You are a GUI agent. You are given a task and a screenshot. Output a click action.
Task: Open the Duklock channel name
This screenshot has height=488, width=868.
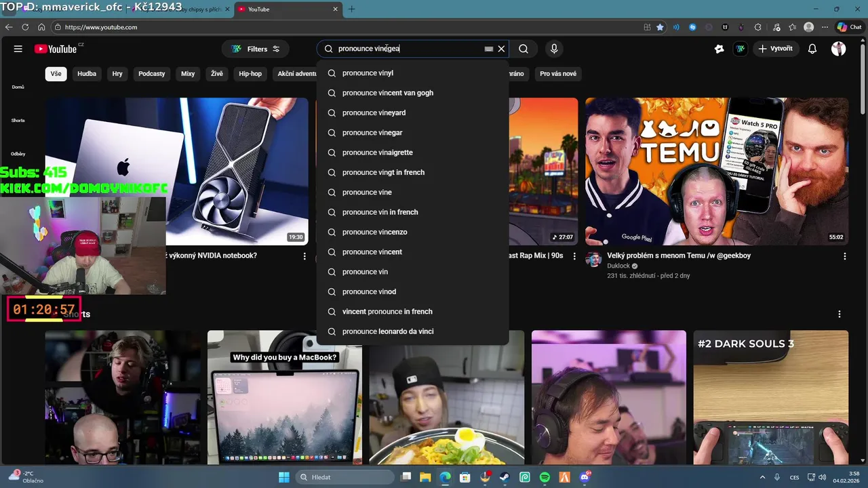pos(618,266)
